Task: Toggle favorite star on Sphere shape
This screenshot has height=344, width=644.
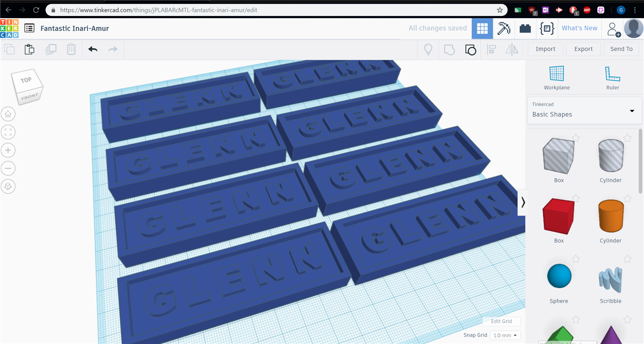Action: [x=576, y=259]
